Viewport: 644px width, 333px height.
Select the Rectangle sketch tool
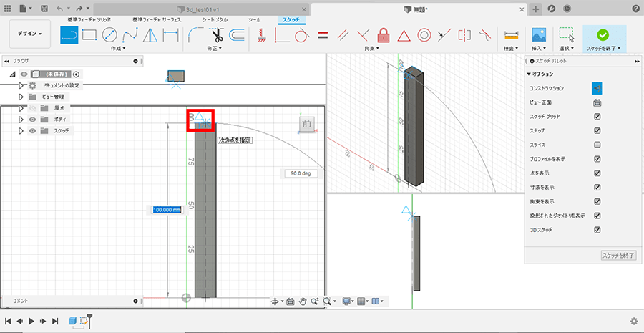[89, 34]
